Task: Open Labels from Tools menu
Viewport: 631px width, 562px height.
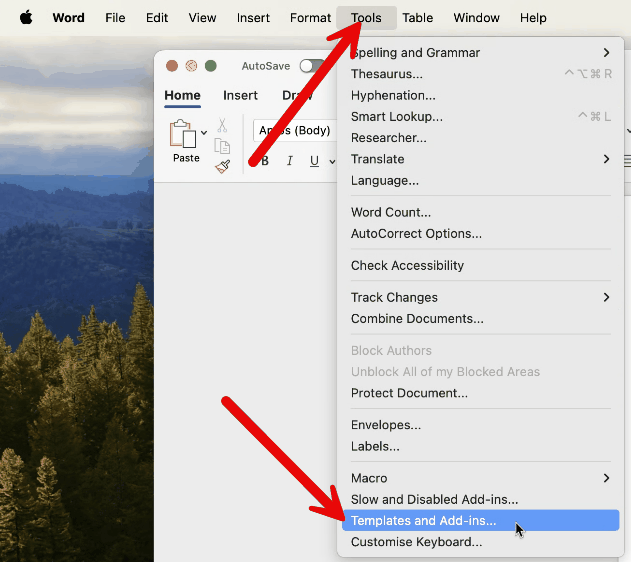Action: pyautogui.click(x=480, y=446)
